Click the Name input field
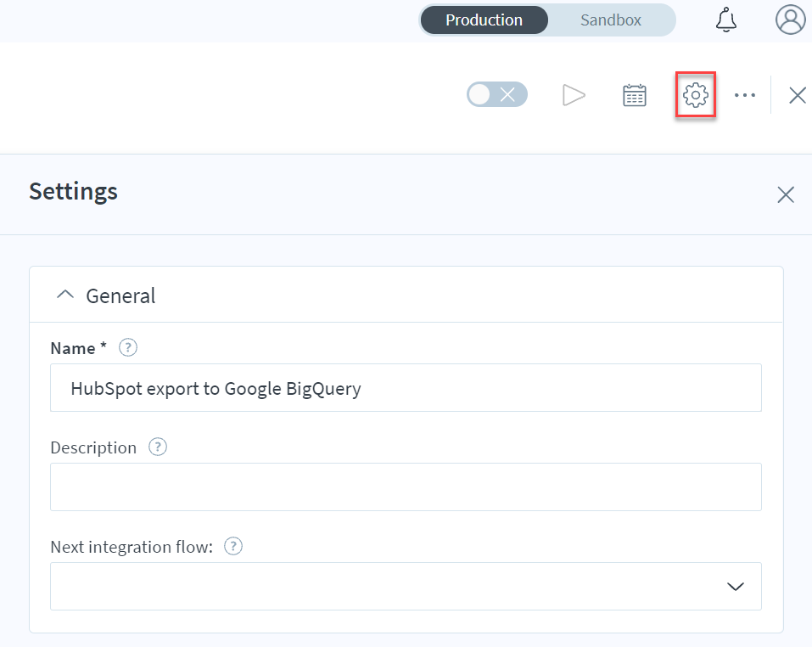 (406, 388)
